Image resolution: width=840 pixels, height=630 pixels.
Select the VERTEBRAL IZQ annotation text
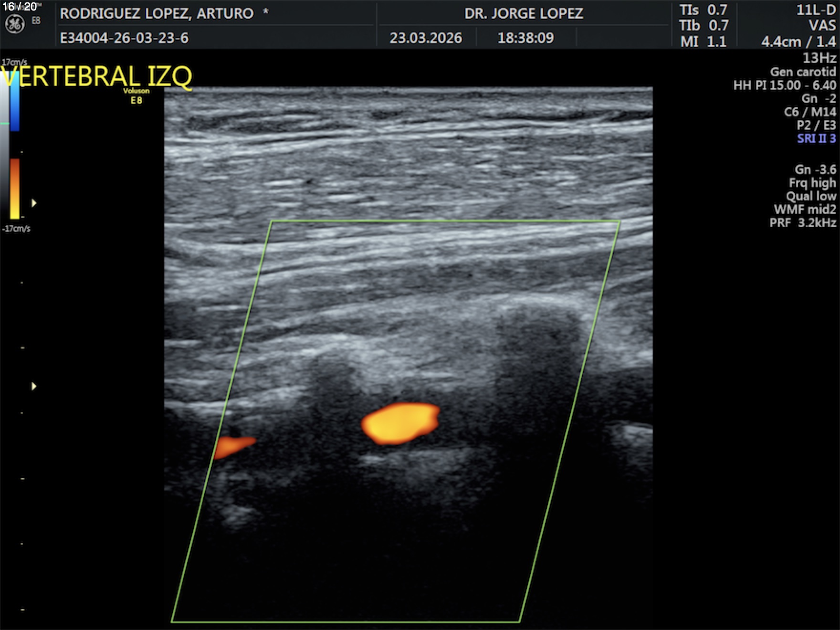tap(97, 76)
